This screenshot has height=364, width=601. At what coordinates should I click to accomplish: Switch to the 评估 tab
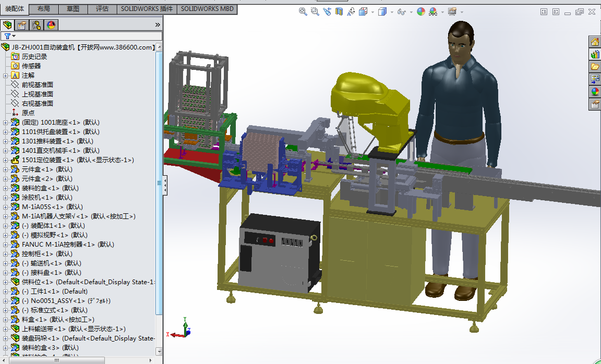tap(102, 9)
